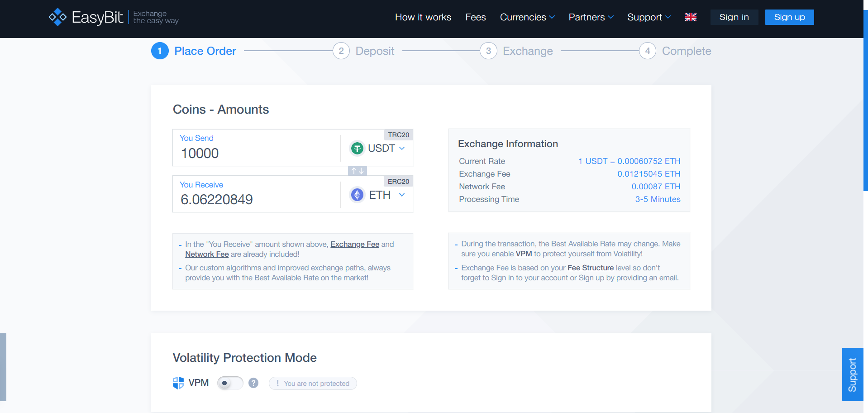Click step 3 Exchange circle

tap(488, 51)
